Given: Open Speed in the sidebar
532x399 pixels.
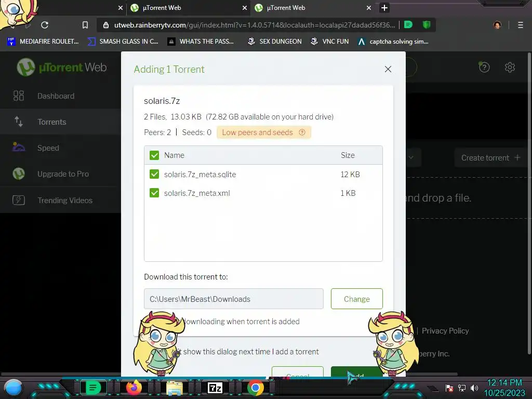Looking at the screenshot, I should coord(60,148).
